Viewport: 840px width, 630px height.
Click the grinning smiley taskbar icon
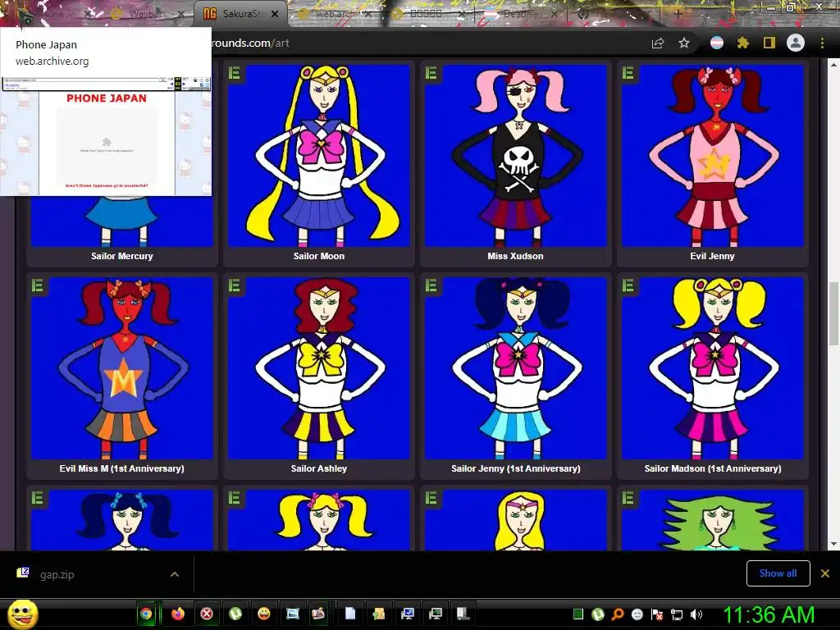[x=264, y=614]
